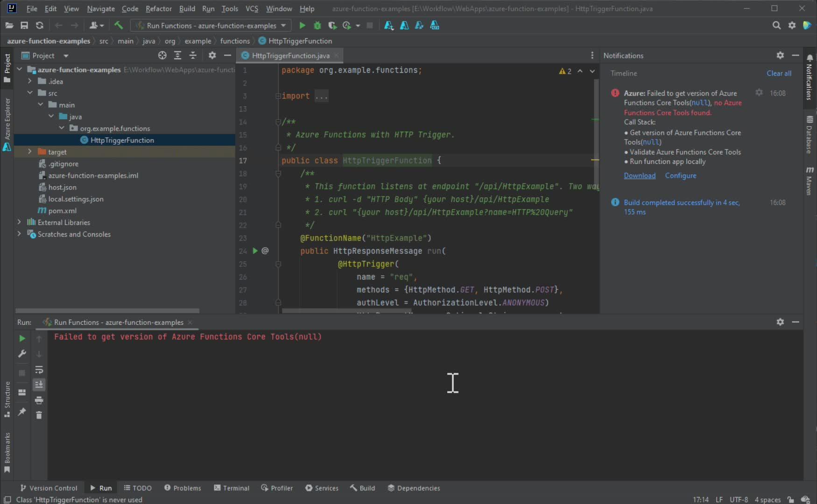The height and width of the screenshot is (504, 817).
Task: Open the Refactor menu
Action: 158,8
